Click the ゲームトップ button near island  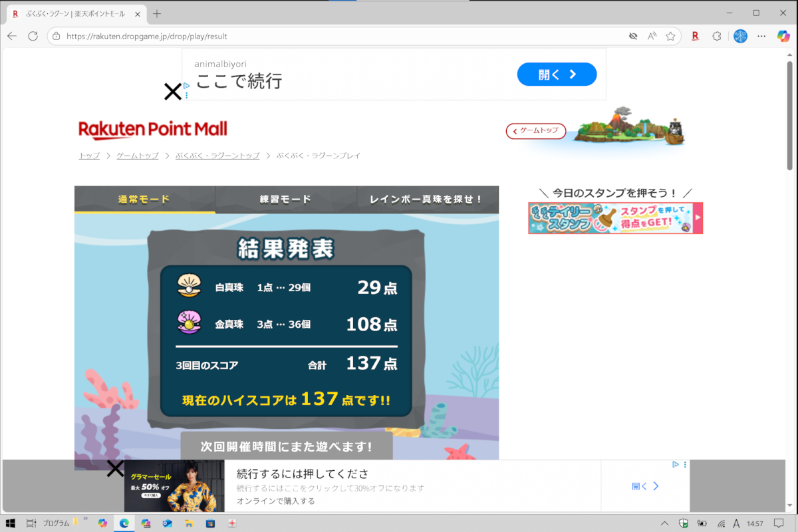[x=536, y=131]
